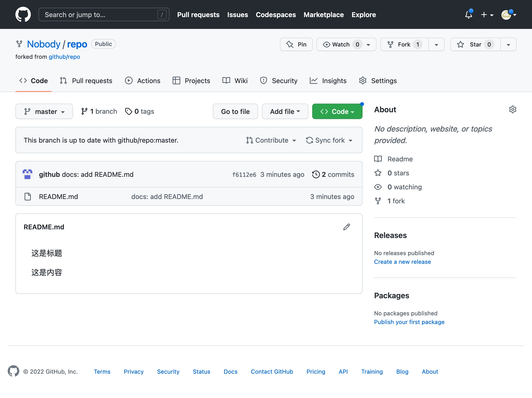The image size is (532, 398).
Task: Click the README.md file icon
Action: [28, 197]
